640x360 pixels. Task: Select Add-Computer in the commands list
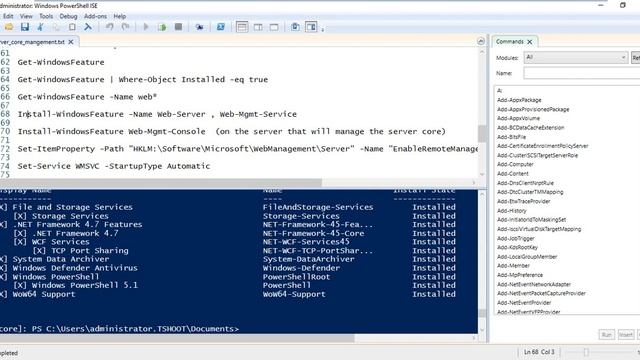point(515,164)
